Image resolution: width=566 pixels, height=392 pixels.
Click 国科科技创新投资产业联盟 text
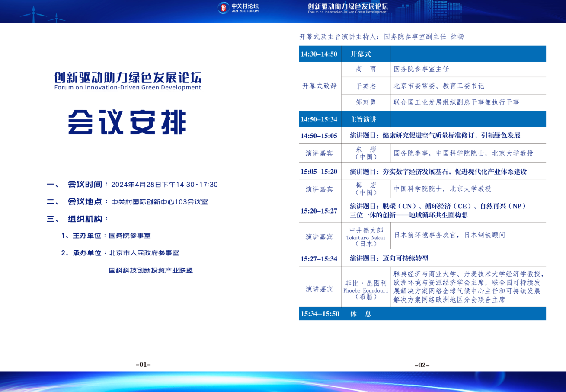coord(150,270)
